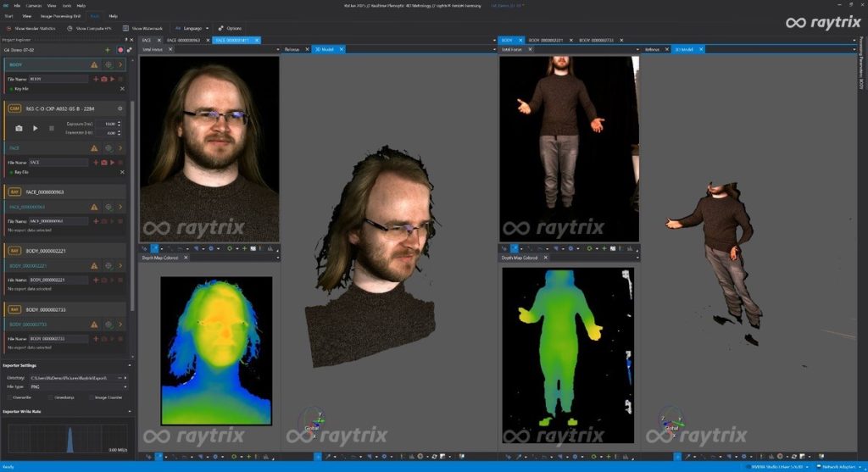This screenshot has width=868, height=472.
Task: Click the File Name field in BODY_0000002221
Action: pos(58,280)
